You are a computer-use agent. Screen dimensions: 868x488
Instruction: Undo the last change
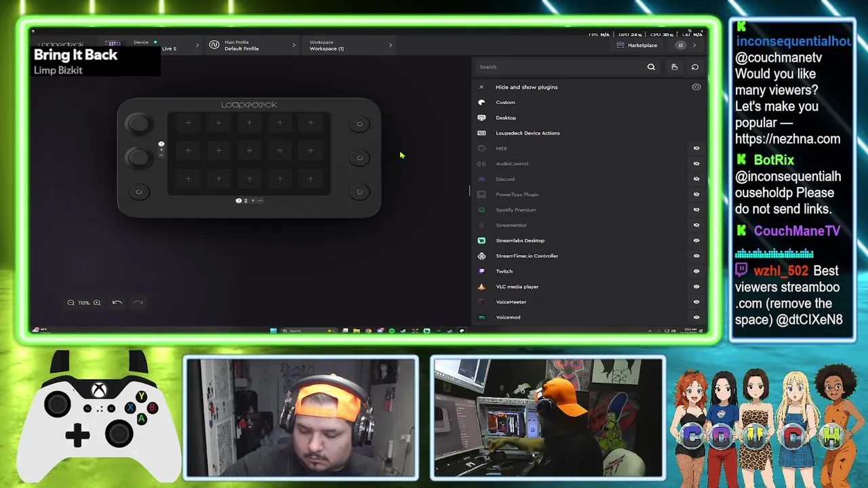[117, 302]
